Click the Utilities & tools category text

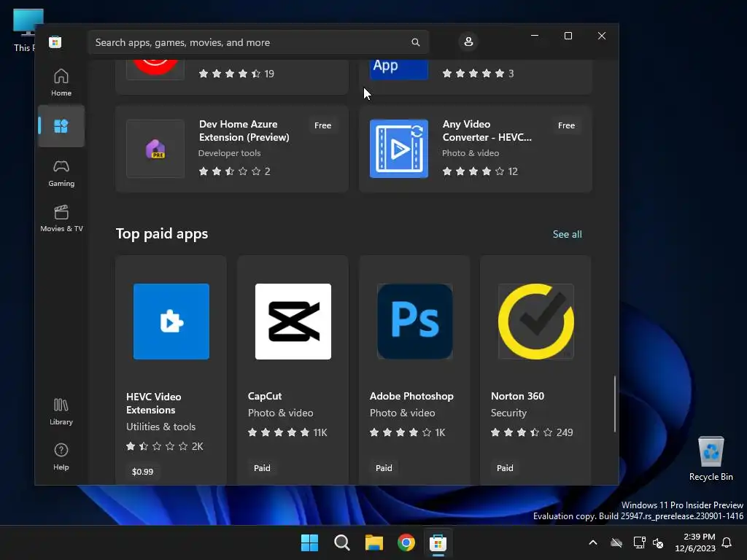[160, 427]
